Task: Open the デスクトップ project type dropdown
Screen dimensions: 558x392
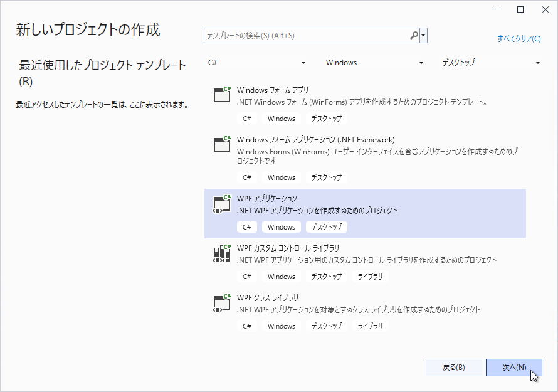Action: [x=491, y=63]
